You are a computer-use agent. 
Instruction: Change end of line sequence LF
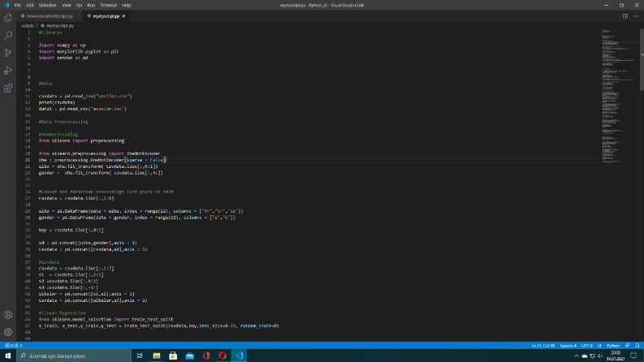[599, 346]
